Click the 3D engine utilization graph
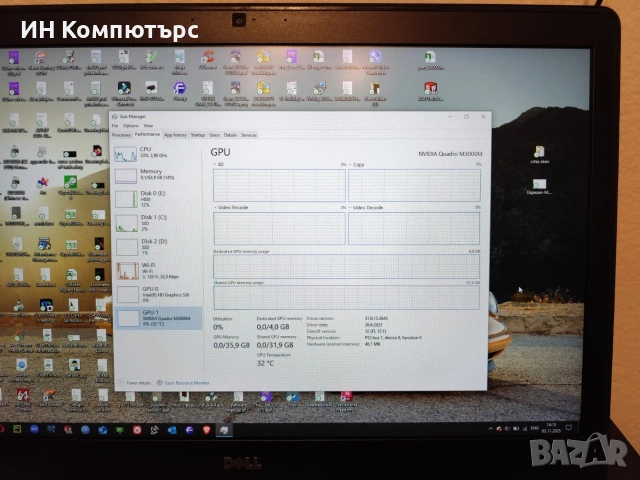Screen dimensions: 640x480 click(x=279, y=185)
